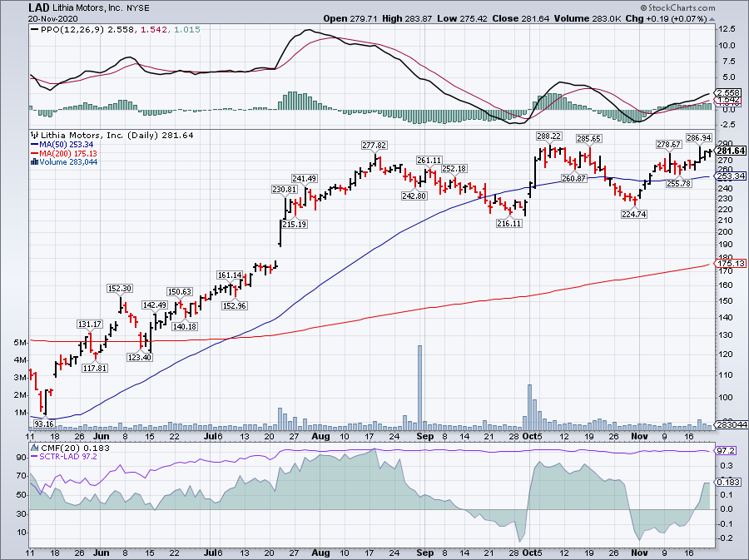Click the volume bars icon beside Volume 283,044
The height and width of the screenshot is (560, 749).
(34, 161)
